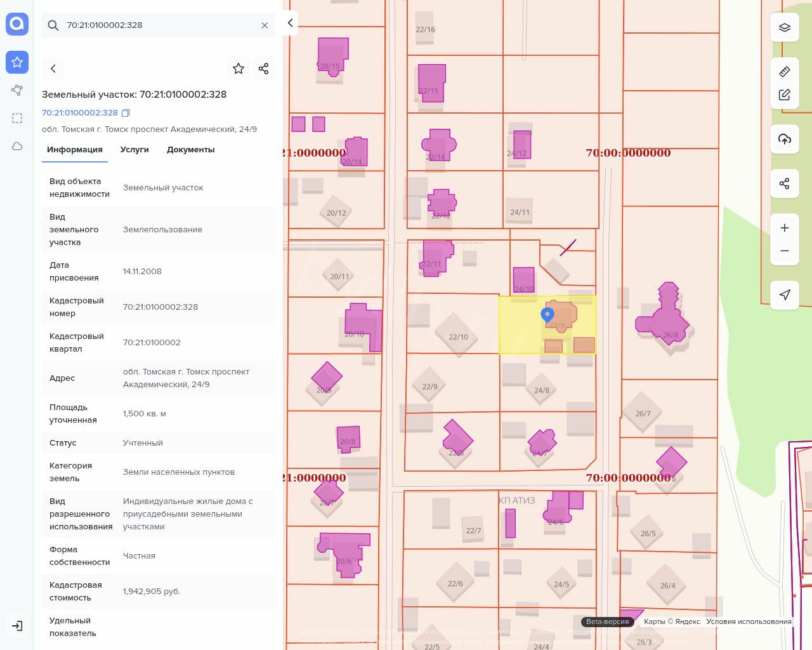Click the blue location marker on parcel

[x=547, y=315]
